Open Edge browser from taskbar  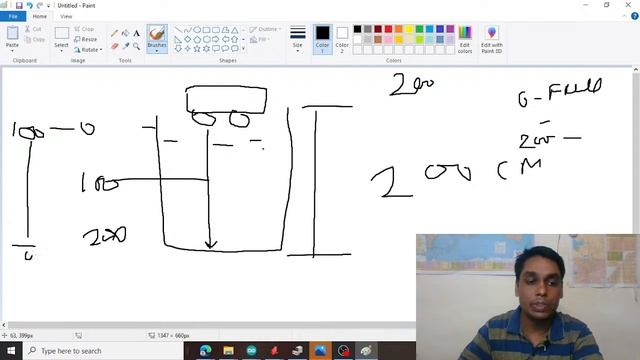[x=205, y=351]
